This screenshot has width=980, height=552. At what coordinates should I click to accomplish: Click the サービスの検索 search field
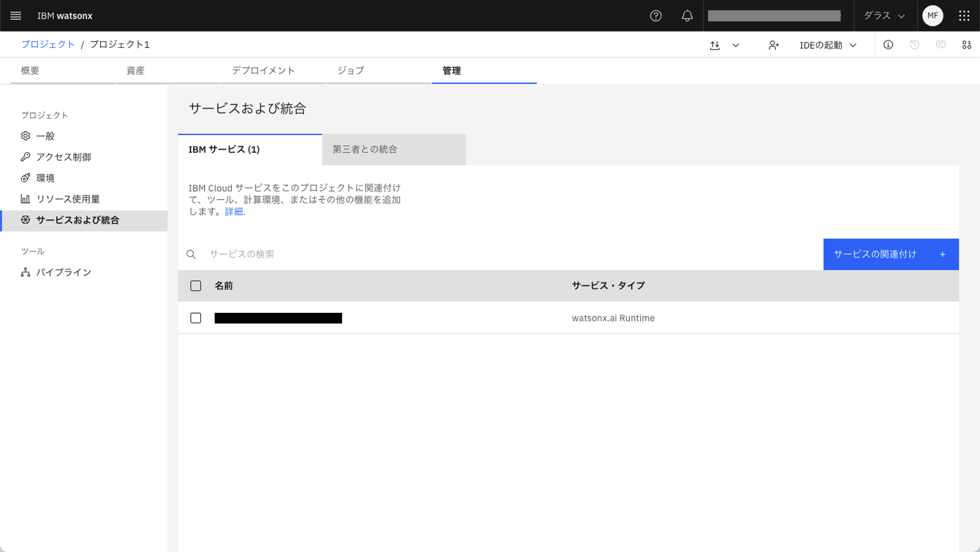tap(513, 254)
